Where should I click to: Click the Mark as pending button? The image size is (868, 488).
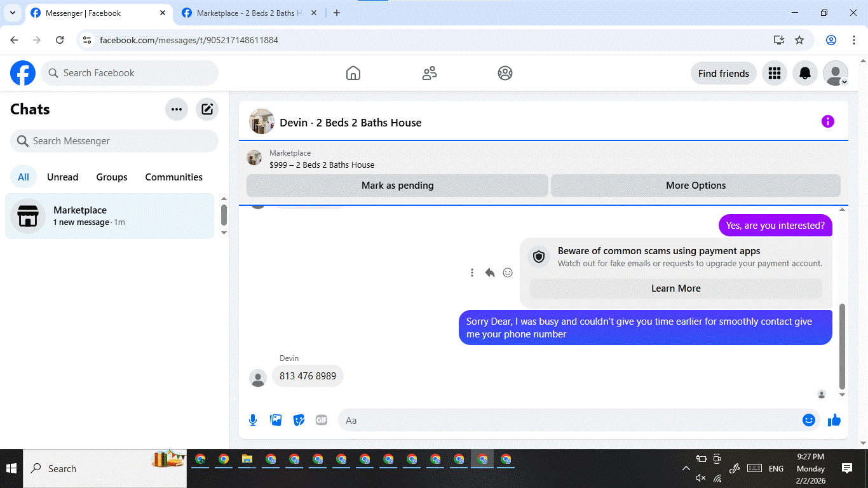point(398,186)
